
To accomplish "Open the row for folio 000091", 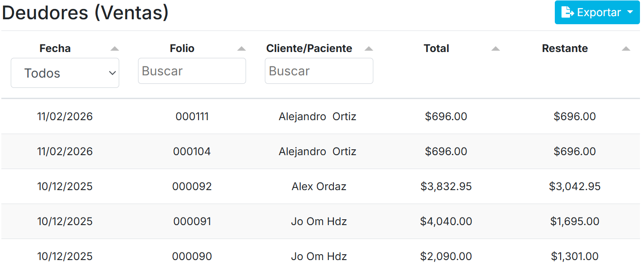I will [x=192, y=222].
